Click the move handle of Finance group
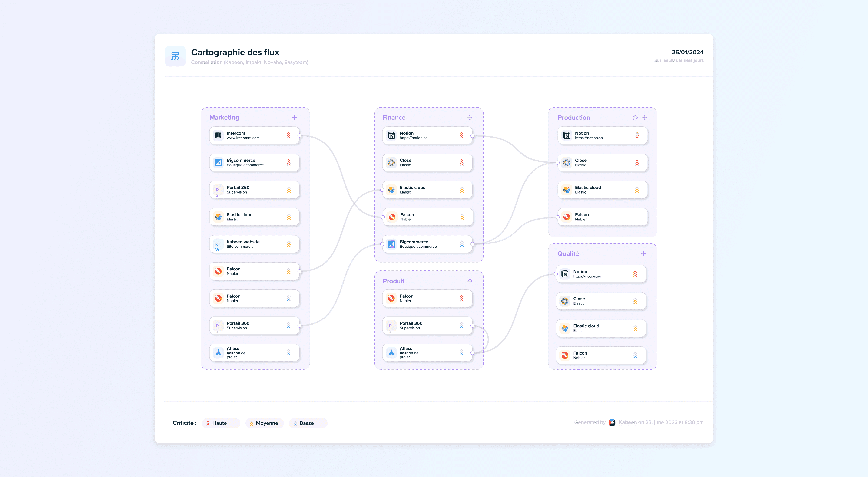 (x=470, y=118)
